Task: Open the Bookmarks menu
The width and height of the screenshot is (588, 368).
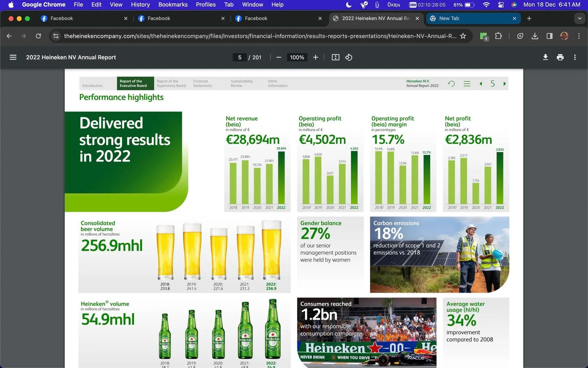Action: click(x=173, y=5)
